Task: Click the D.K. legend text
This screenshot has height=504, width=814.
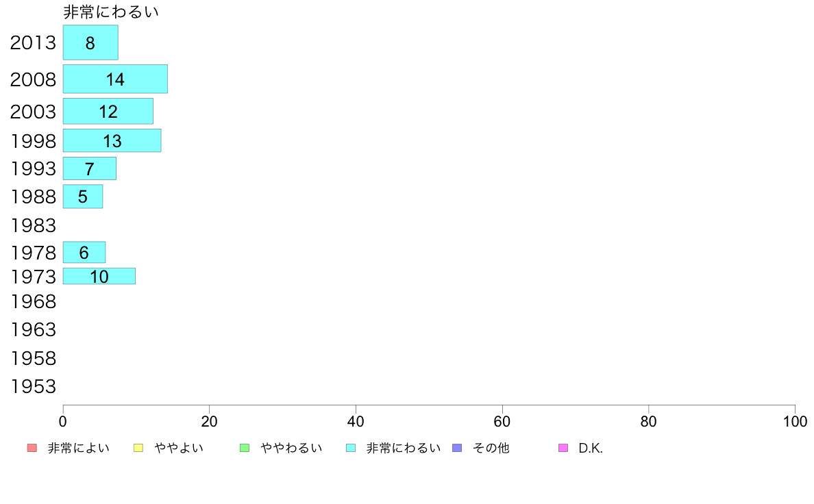Action: point(591,448)
